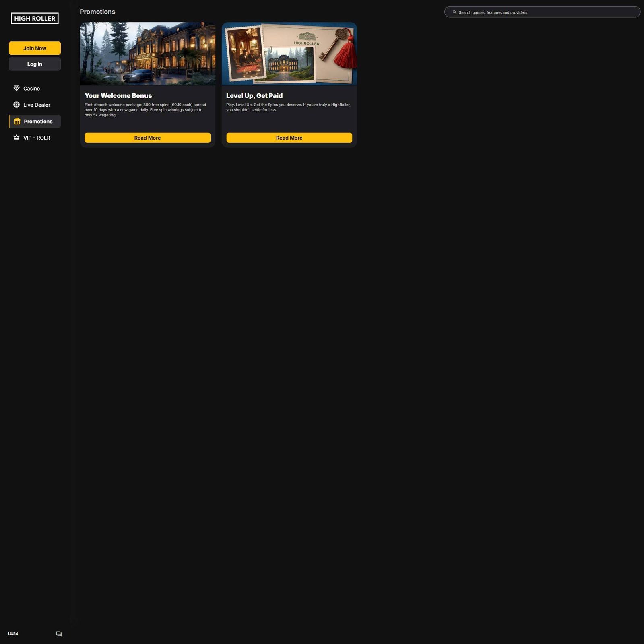Open the Live Dealer menu item
Viewport: 644px width, 644px height.
[x=35, y=105]
